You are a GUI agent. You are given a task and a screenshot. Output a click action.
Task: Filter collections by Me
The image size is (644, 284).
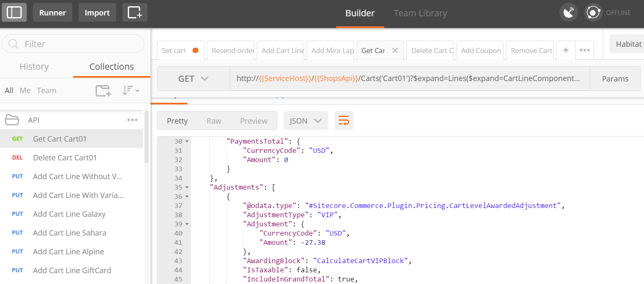pos(25,90)
